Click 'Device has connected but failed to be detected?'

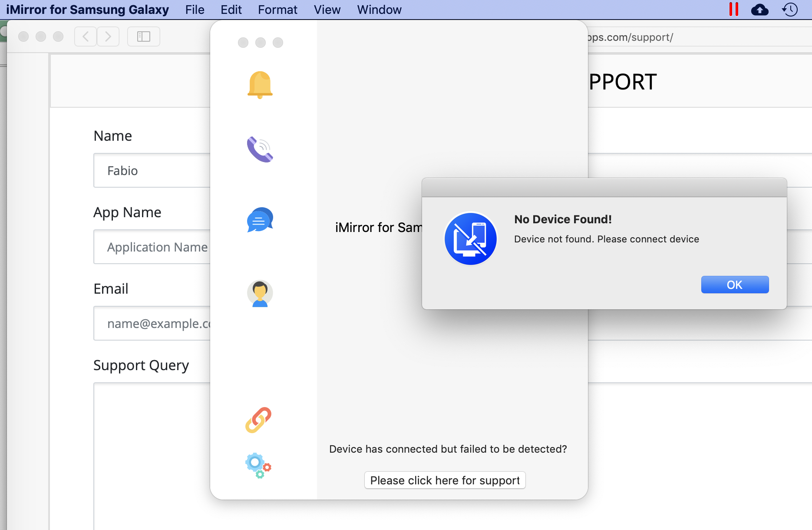448,449
